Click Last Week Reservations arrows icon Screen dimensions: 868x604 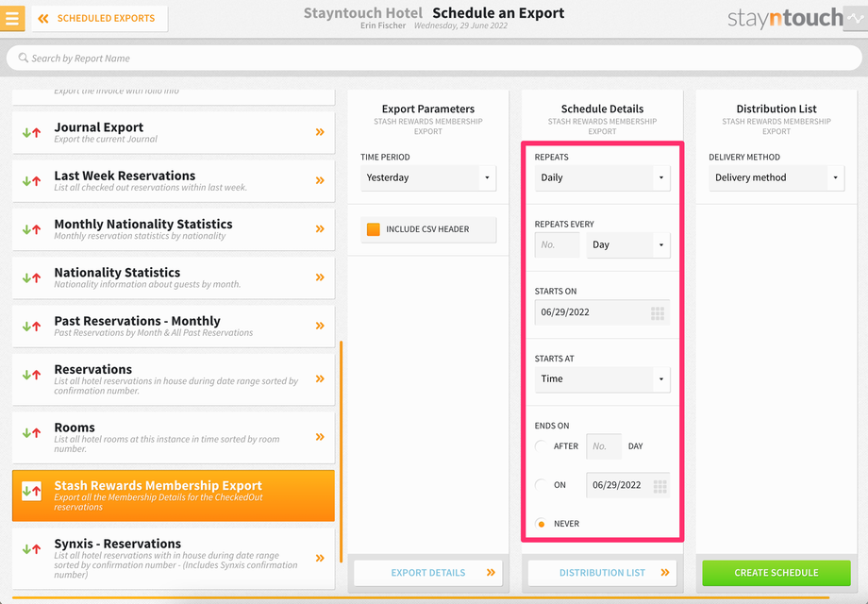(31, 180)
